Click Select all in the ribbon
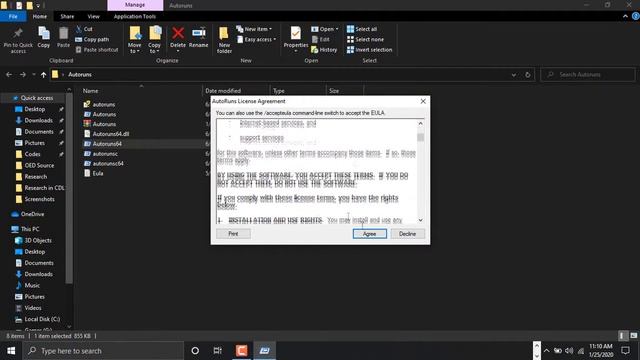Screen dimensions: 640x360 point(362,29)
